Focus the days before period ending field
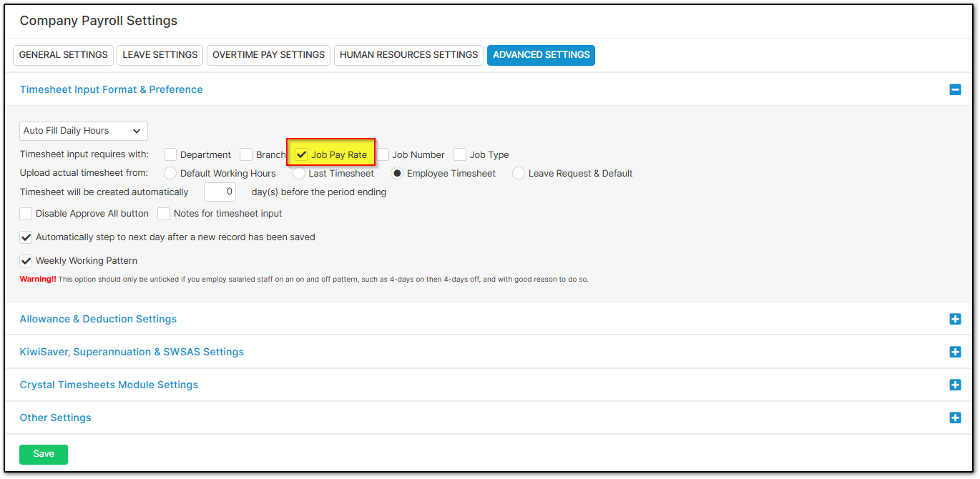Screen dimensions: 980x479 [220, 192]
